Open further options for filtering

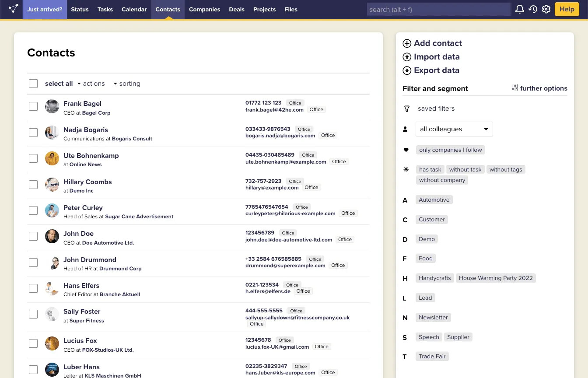tap(544, 88)
